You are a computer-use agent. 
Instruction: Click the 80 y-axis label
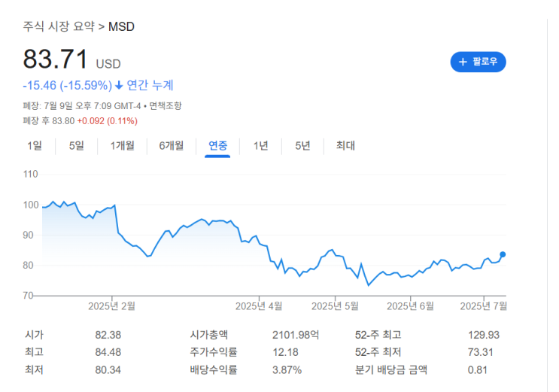(x=28, y=266)
